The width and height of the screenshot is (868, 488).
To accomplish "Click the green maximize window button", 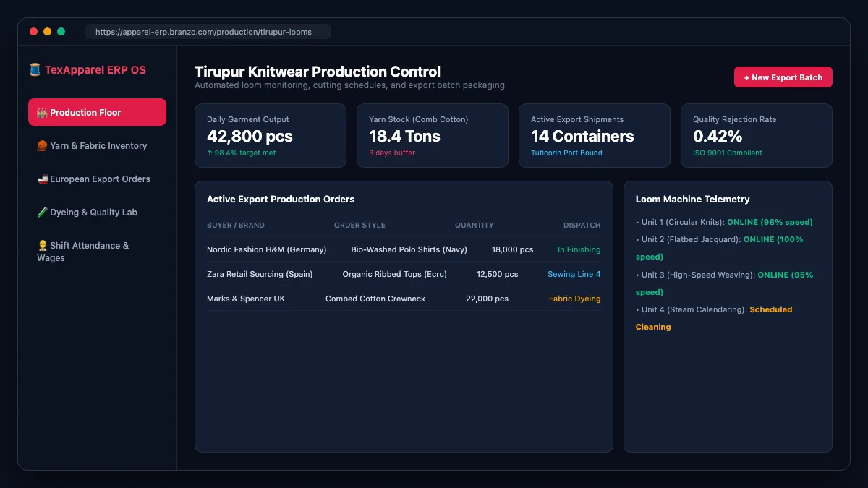I will pyautogui.click(x=61, y=32).
